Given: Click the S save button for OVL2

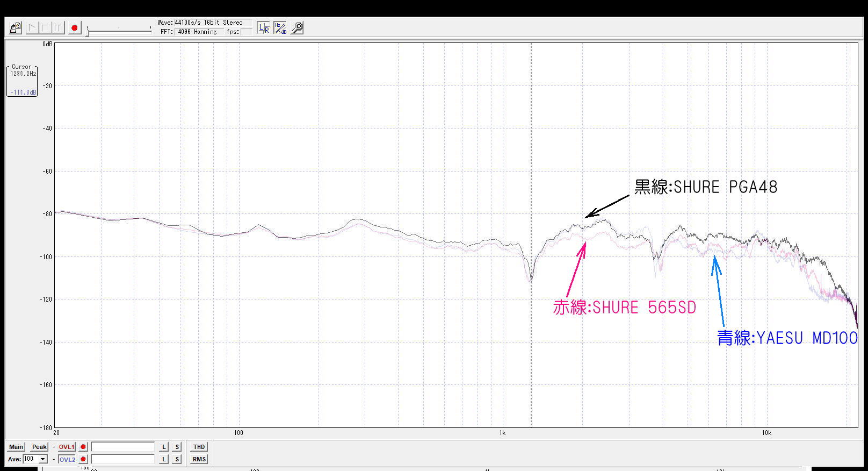Looking at the screenshot, I should [177, 459].
